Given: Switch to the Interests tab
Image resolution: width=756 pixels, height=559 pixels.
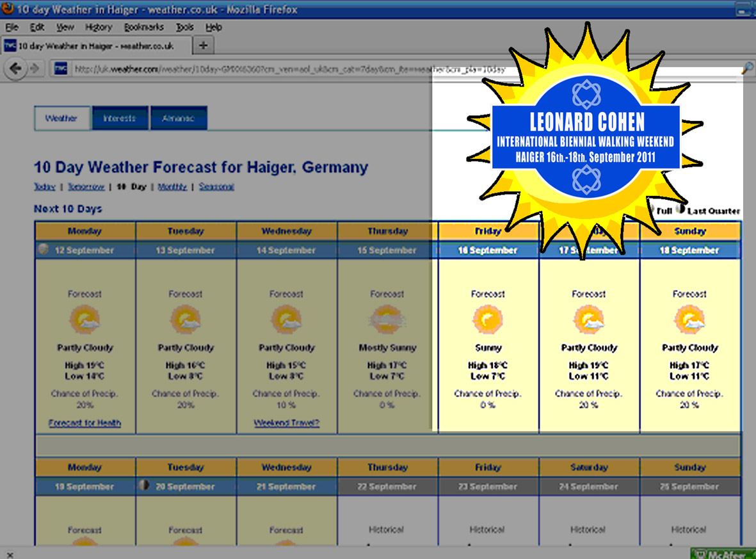Looking at the screenshot, I should pos(120,118).
